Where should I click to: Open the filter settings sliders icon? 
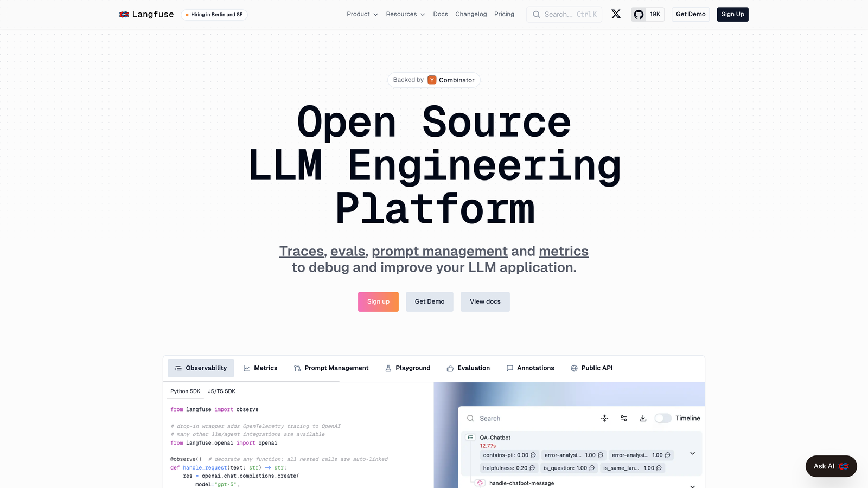[x=624, y=418]
